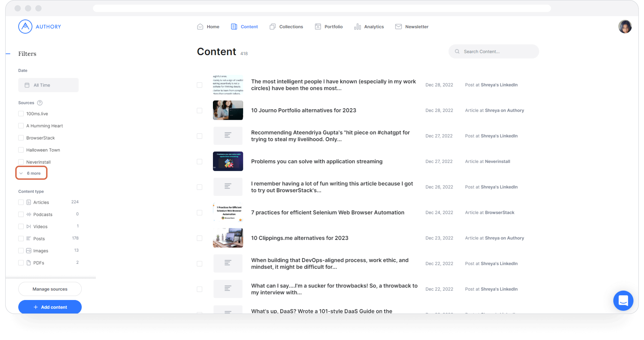Click the Newsletter envelope icon
Screen dimensions: 644x340
click(x=398, y=27)
